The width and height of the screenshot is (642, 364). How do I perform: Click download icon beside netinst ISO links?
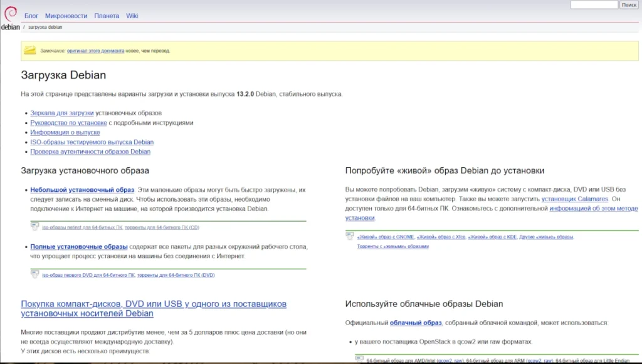pos(35,227)
